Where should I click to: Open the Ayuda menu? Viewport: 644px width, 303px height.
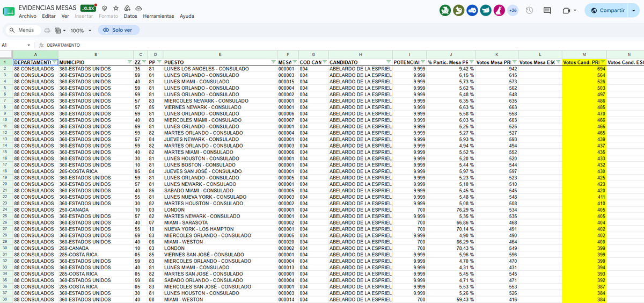(x=187, y=16)
